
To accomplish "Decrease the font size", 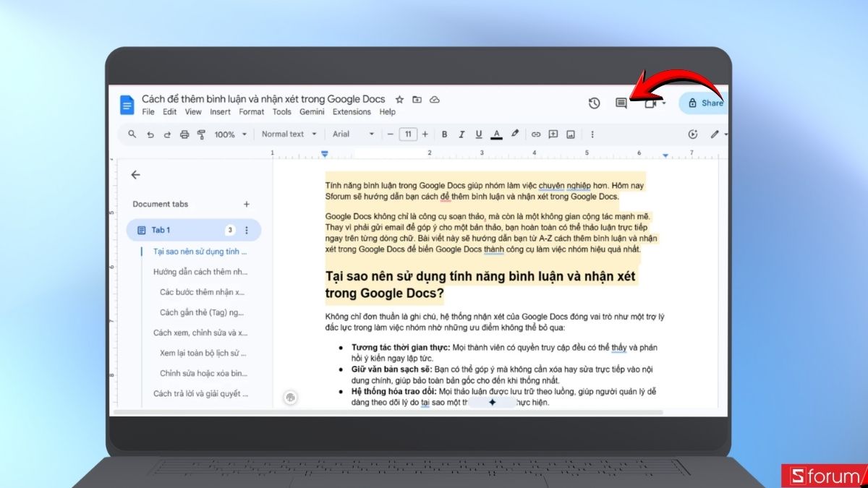I will [x=391, y=134].
